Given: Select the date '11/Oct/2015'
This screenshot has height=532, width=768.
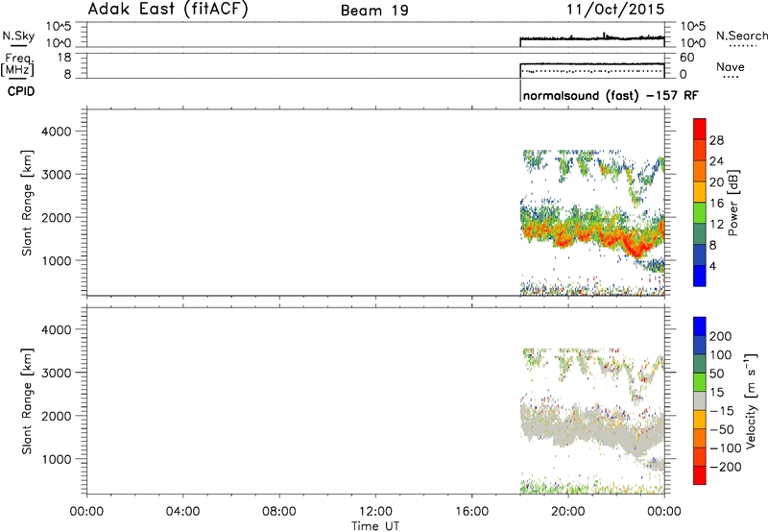Looking at the screenshot, I should pos(615,10).
